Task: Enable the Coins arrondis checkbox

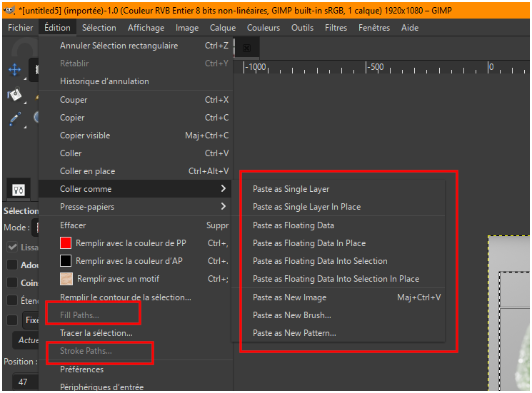Action: (x=13, y=283)
